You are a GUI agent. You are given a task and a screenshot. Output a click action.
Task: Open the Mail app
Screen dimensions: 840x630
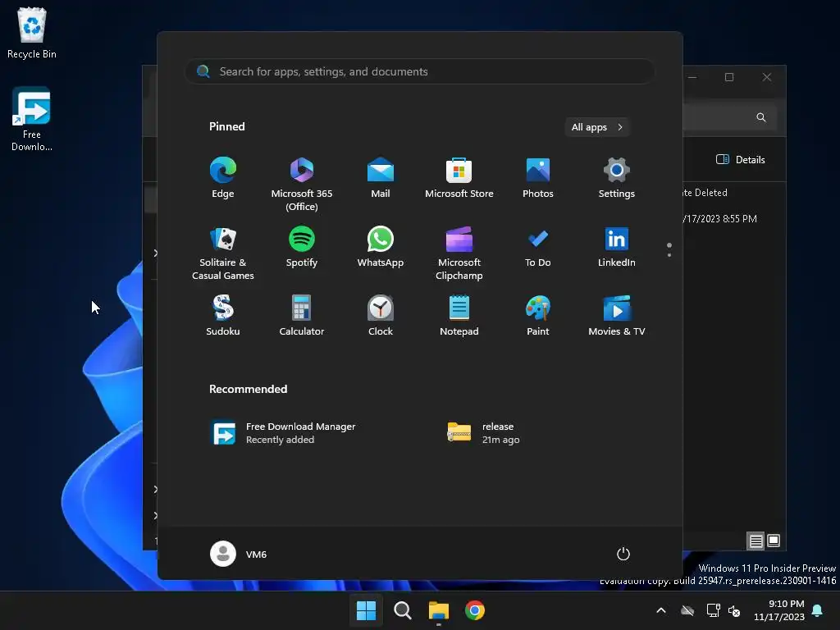[381, 178]
